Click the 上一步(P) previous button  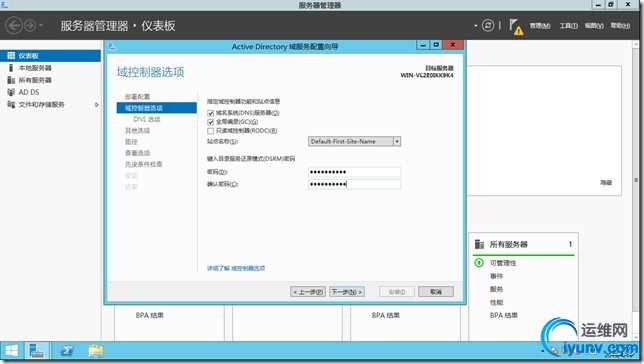[308, 292]
